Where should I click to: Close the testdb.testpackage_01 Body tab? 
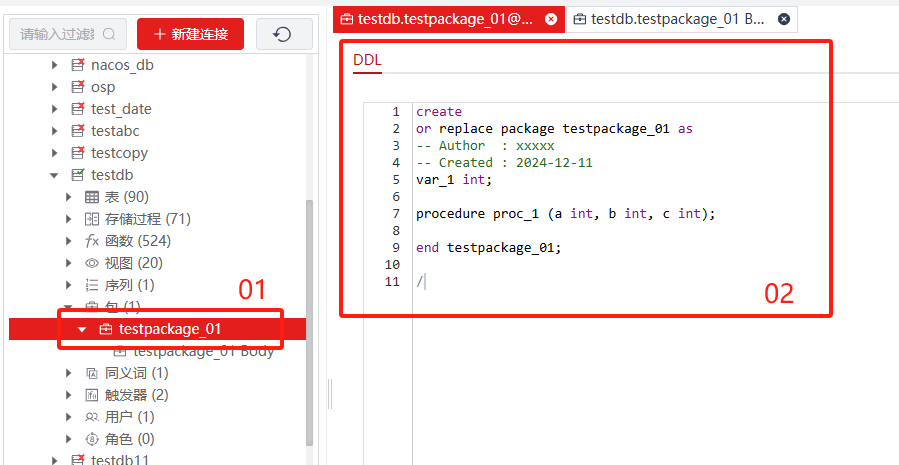click(x=783, y=18)
